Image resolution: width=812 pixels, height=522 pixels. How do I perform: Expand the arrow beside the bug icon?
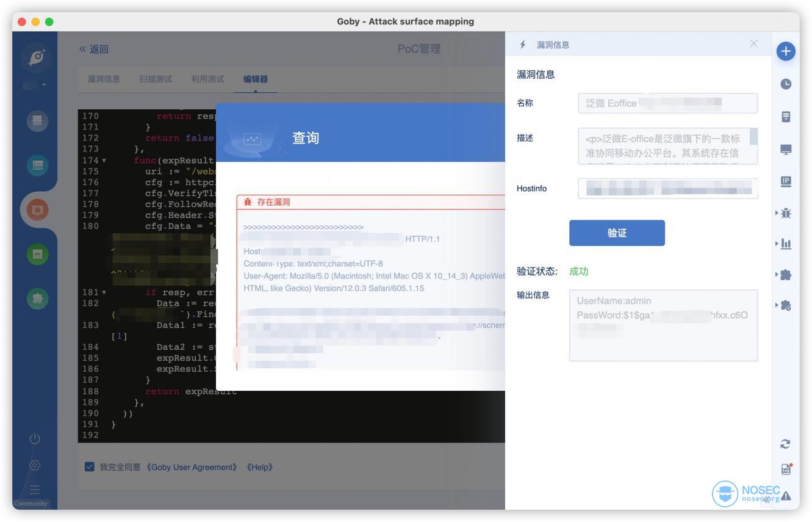(x=777, y=213)
